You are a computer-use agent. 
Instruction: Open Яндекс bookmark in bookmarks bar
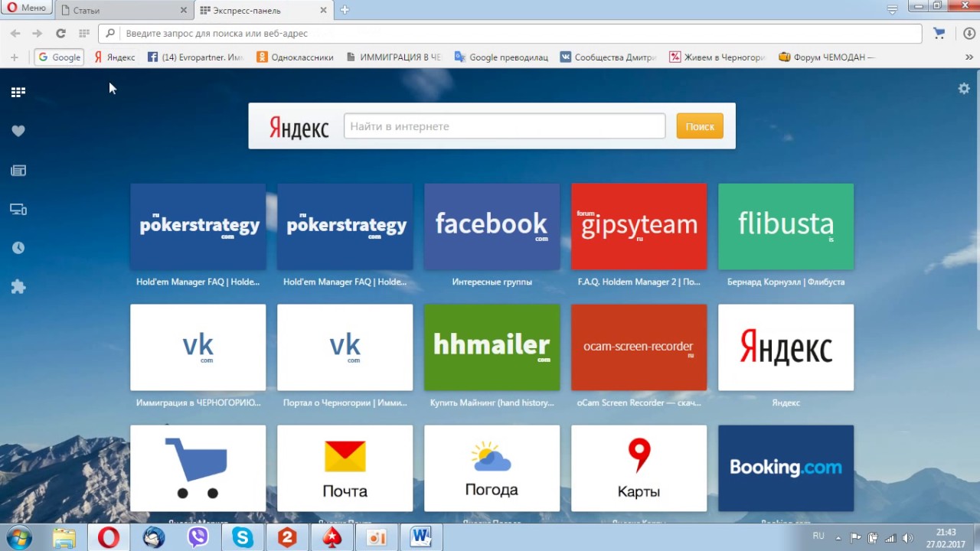point(114,57)
